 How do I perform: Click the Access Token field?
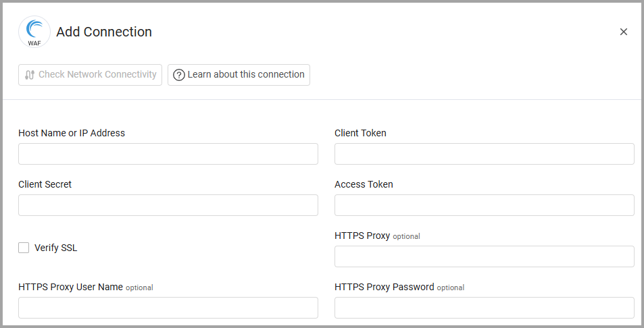[x=484, y=205]
